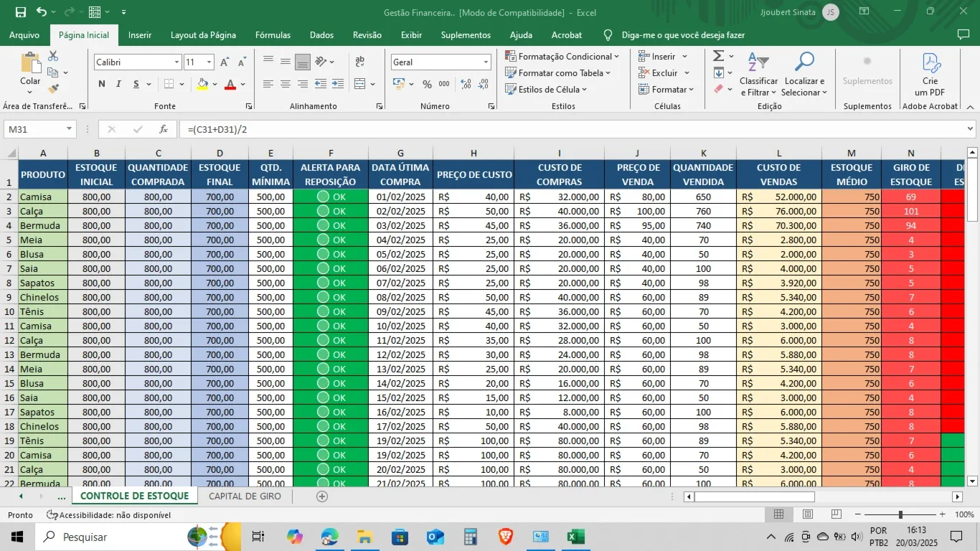980x551 pixels.
Task: Click the Save icon in title bar
Action: point(21,12)
